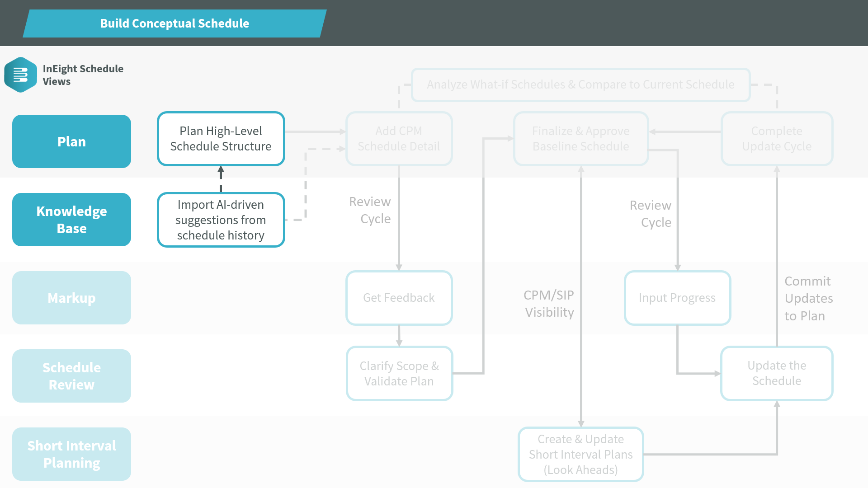The height and width of the screenshot is (488, 868).
Task: Select the Plan view button
Action: pyautogui.click(x=71, y=141)
